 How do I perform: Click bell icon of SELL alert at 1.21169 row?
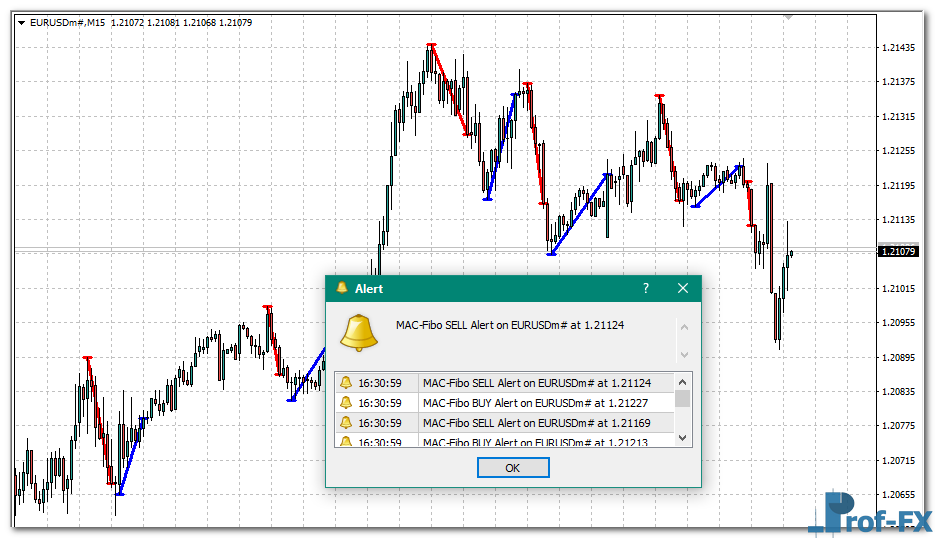click(x=346, y=423)
